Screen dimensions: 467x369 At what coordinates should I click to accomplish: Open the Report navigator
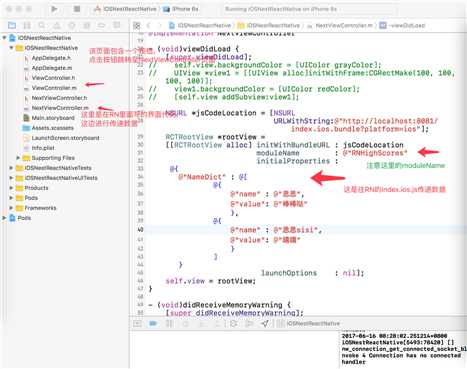116,25
